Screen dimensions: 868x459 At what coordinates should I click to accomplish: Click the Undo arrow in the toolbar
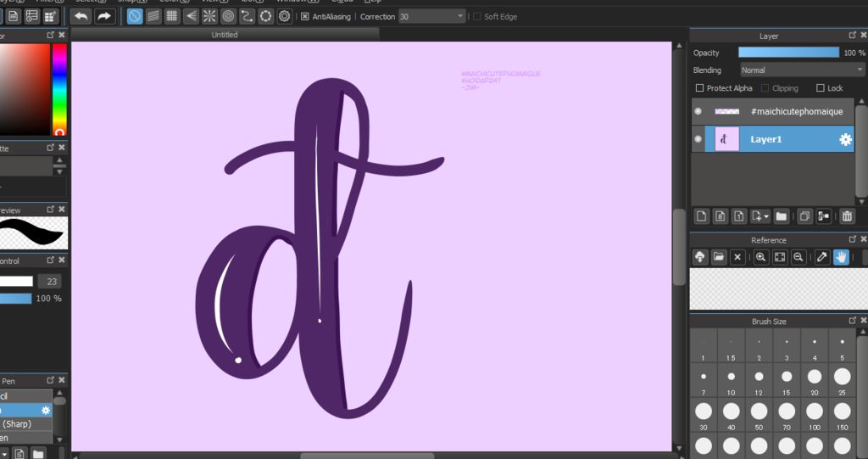pos(81,16)
